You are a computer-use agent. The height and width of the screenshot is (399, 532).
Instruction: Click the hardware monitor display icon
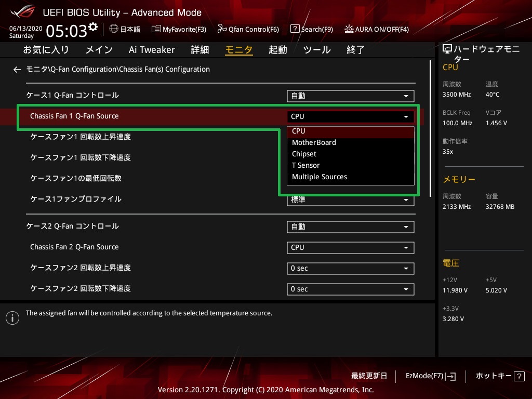coord(447,49)
